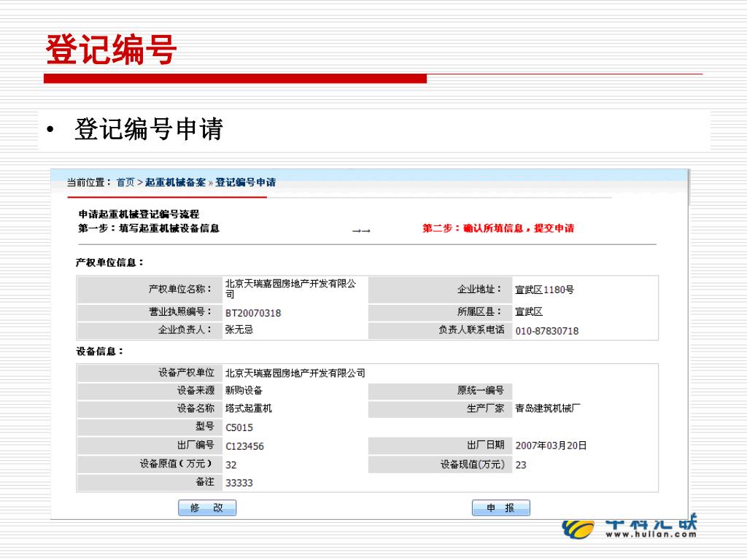Click the red step two text 第二步：确认所填信息，提交申请

click(x=498, y=228)
